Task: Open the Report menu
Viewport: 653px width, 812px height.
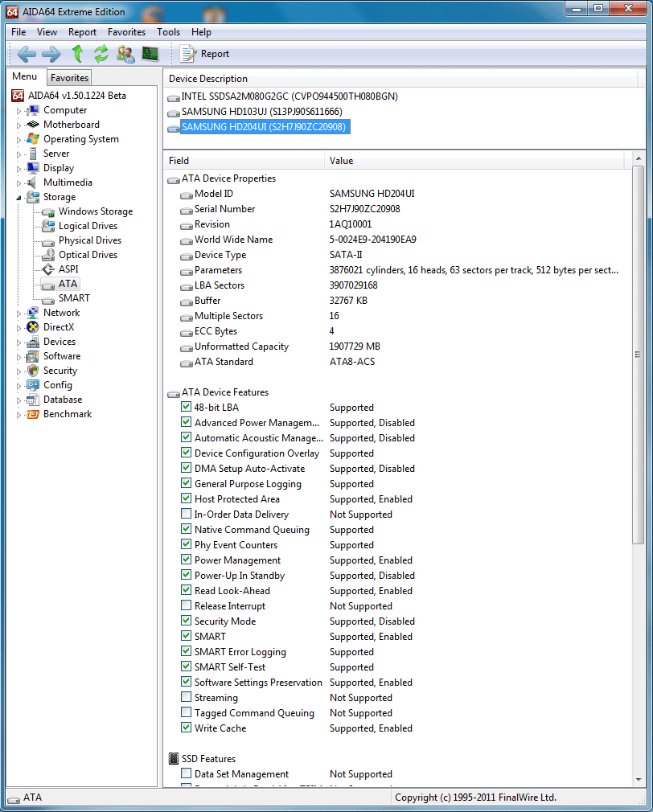Action: 82,32
